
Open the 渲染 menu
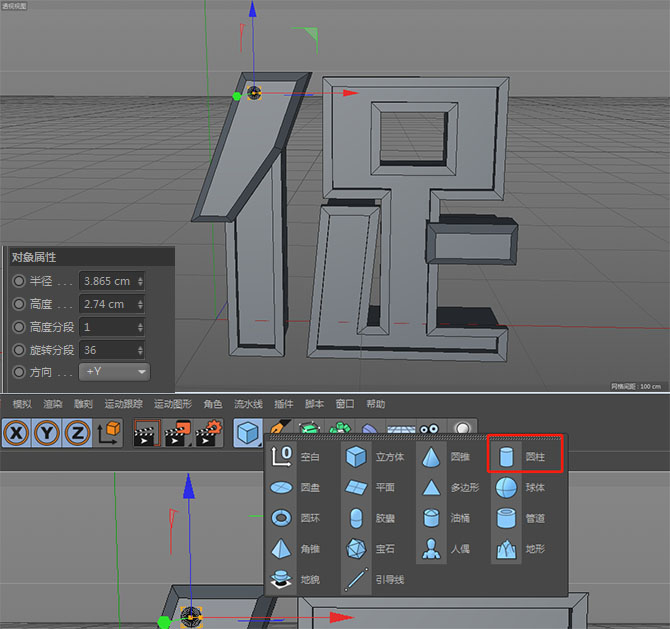click(53, 404)
